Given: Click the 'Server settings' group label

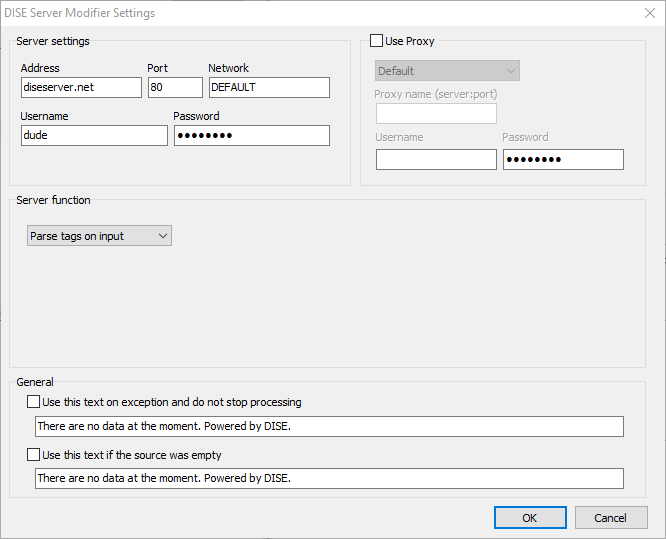Looking at the screenshot, I should [x=53, y=41].
